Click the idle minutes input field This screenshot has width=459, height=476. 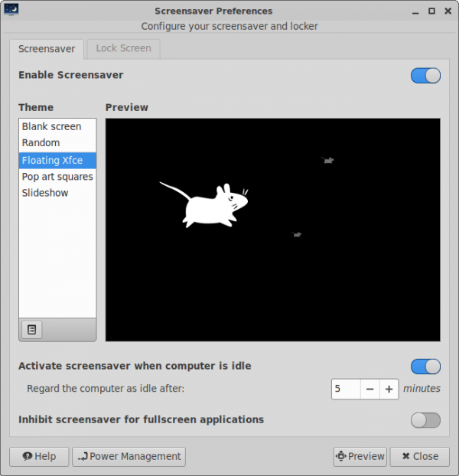(346, 389)
